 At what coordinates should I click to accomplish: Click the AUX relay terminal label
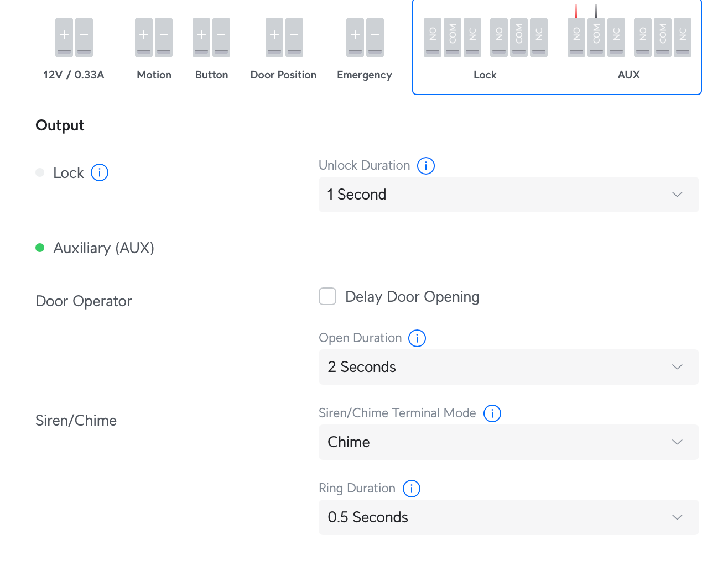click(x=629, y=75)
